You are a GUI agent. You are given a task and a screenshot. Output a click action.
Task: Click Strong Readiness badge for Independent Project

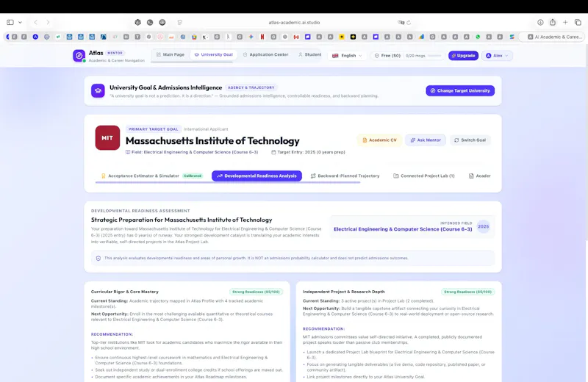(467, 292)
